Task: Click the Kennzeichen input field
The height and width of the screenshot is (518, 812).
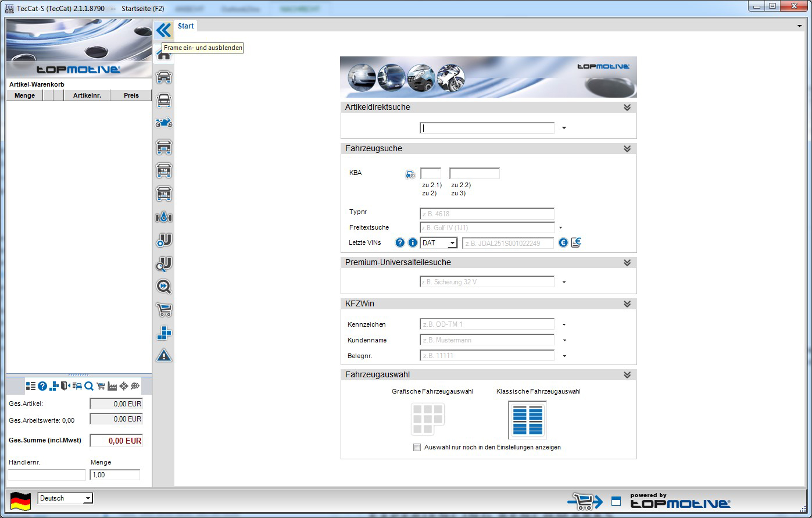Action: tap(487, 324)
